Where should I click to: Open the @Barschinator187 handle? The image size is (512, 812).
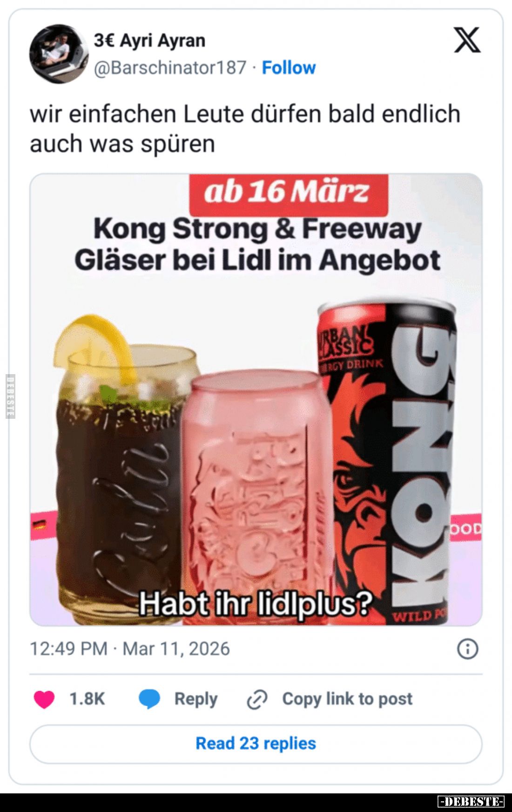[x=170, y=67]
